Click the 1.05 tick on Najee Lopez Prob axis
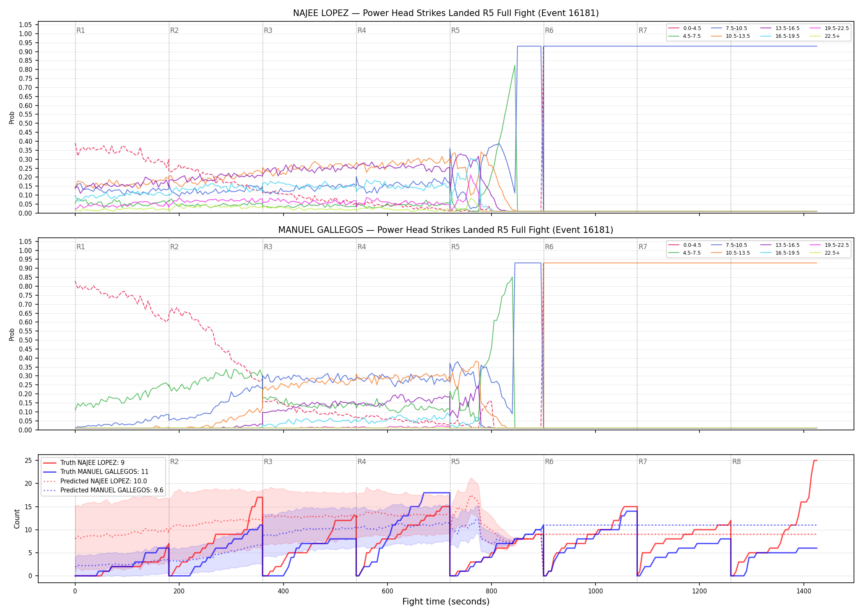 click(25, 25)
